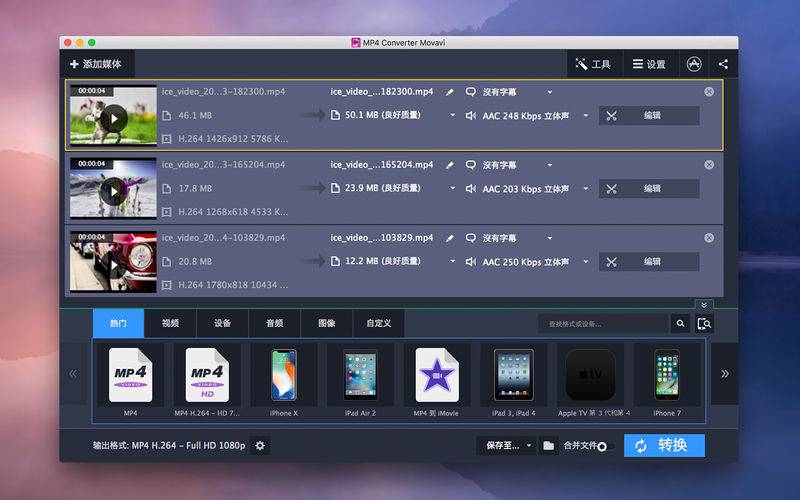Viewport: 800px width, 500px height.
Task: Go to next presets with right arrows
Action: 724,374
